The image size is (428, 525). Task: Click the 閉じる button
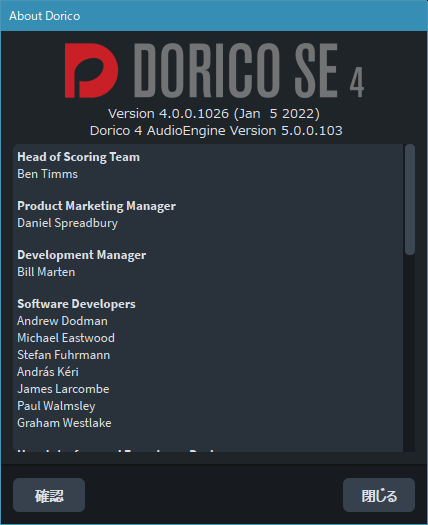(379, 495)
